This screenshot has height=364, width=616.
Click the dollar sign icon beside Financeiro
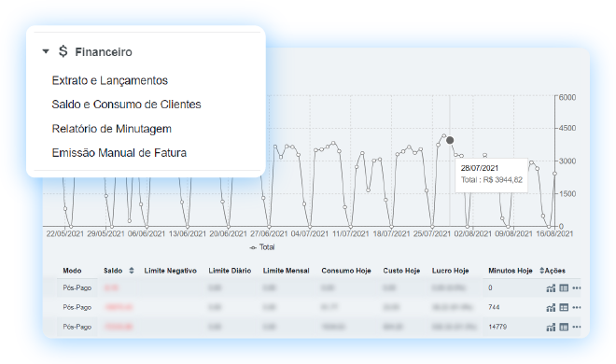click(x=63, y=51)
